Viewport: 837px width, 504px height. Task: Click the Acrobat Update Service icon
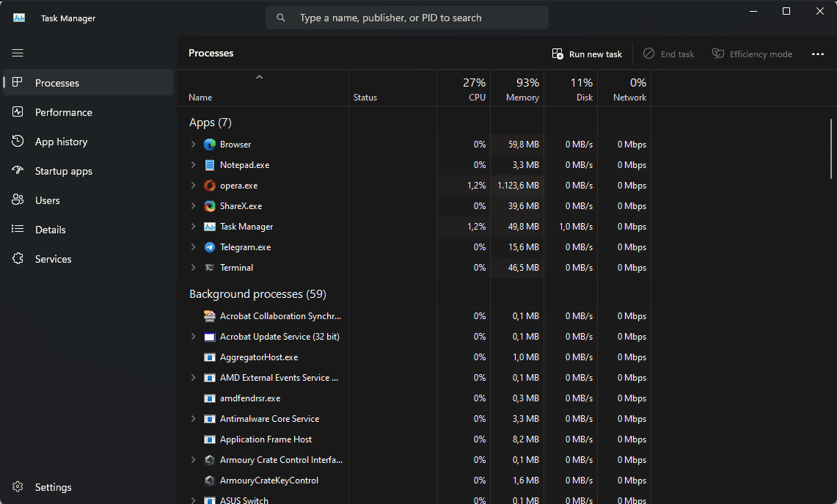click(x=210, y=337)
